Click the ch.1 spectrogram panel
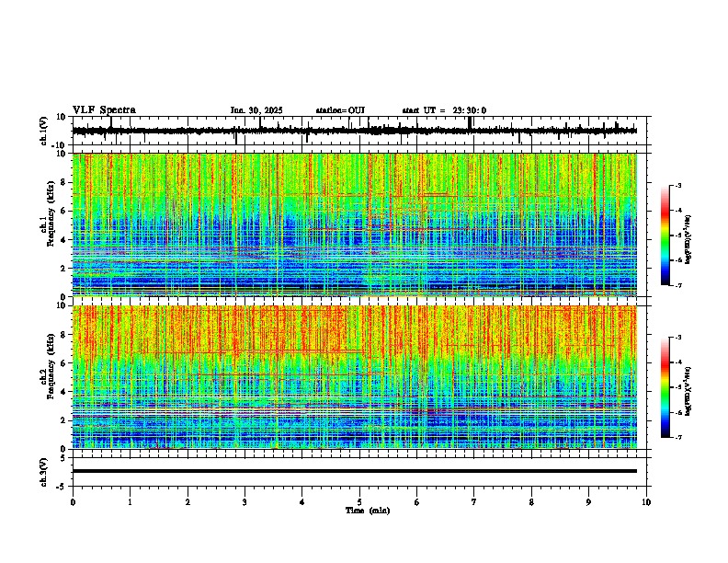Image resolution: width=728 pixels, height=563 pixels. click(x=355, y=224)
